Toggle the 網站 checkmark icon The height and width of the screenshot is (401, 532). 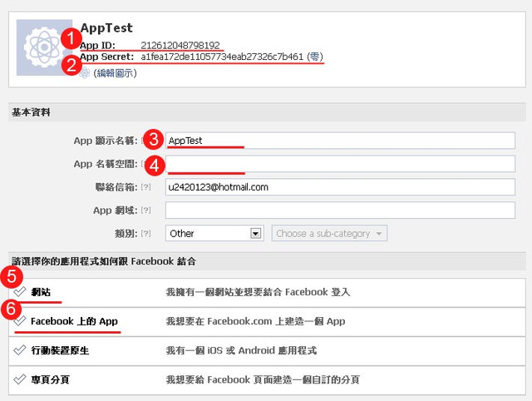click(20, 291)
